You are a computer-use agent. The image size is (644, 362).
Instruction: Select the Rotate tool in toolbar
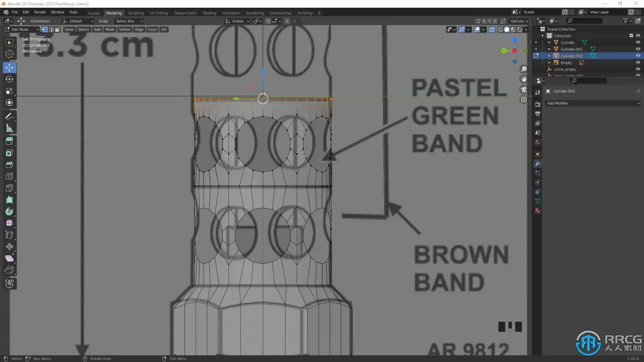pyautogui.click(x=9, y=79)
